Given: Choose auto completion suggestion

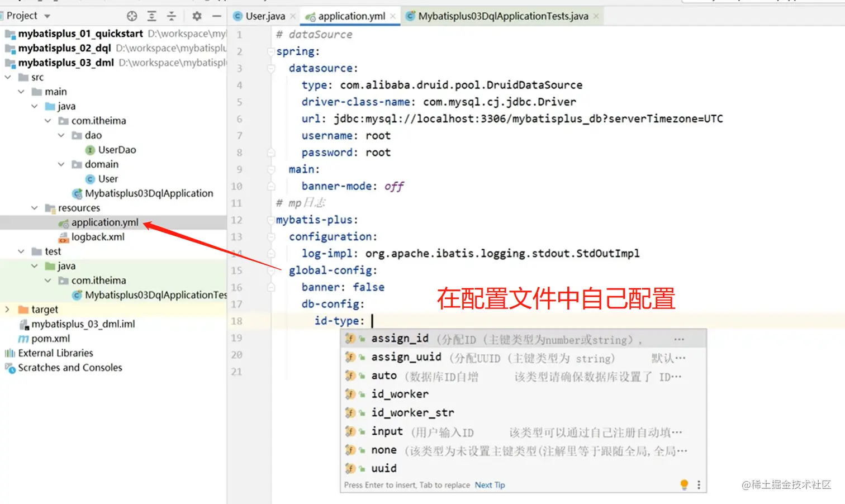Looking at the screenshot, I should pos(523,376).
